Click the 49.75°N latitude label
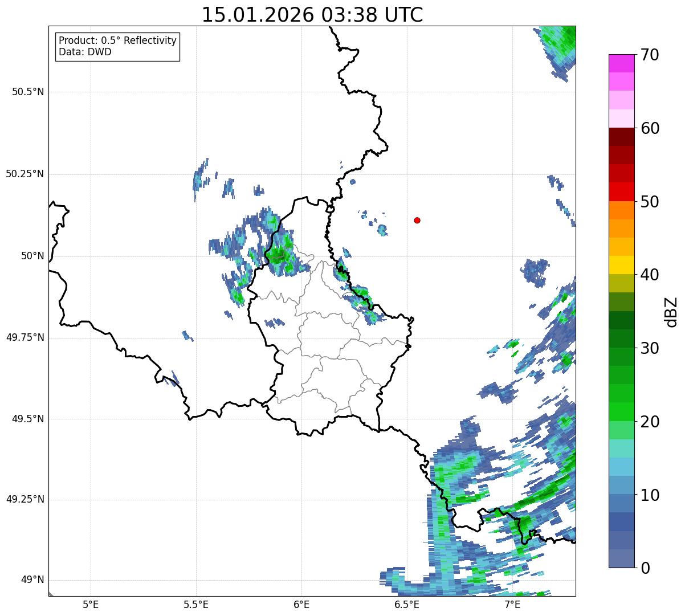The height and width of the screenshot is (616, 685). pyautogui.click(x=25, y=337)
